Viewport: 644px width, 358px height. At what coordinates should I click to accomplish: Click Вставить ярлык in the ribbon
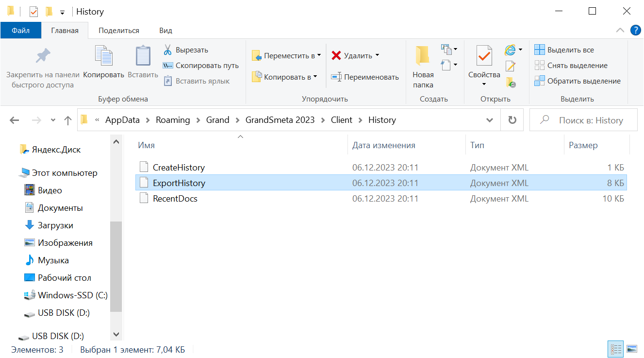point(197,81)
